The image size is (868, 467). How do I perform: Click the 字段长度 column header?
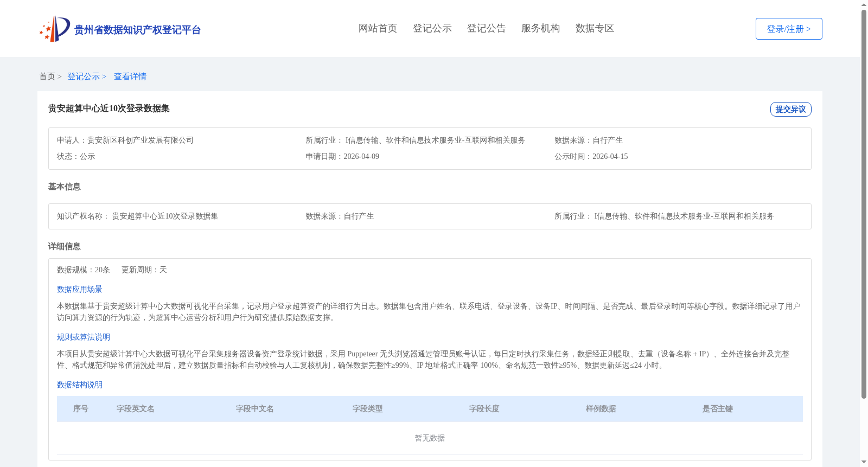(484, 409)
